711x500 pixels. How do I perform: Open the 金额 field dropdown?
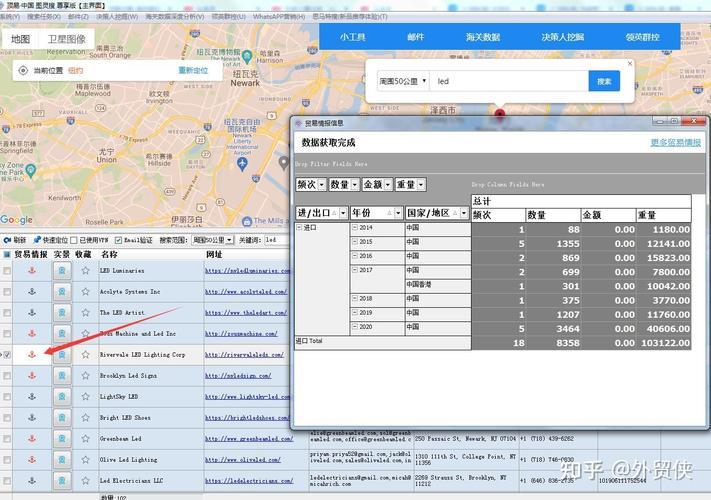(x=388, y=184)
